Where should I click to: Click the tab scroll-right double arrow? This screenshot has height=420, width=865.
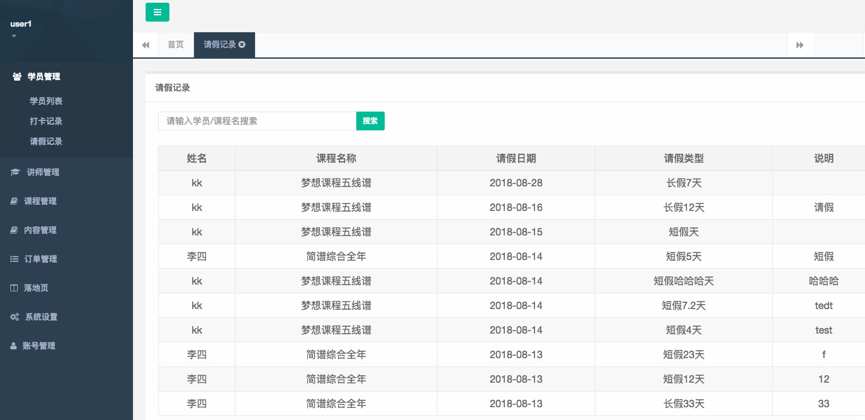[x=799, y=45]
